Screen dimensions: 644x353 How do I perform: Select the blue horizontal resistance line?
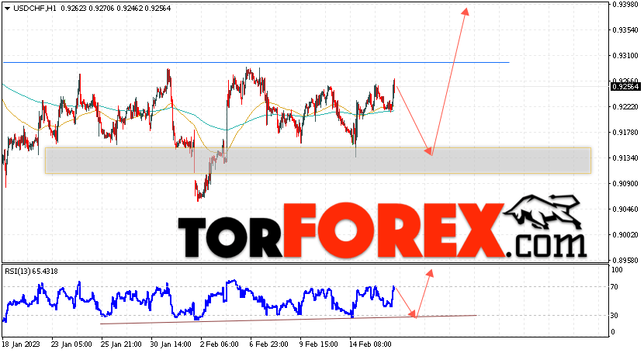pos(256,62)
